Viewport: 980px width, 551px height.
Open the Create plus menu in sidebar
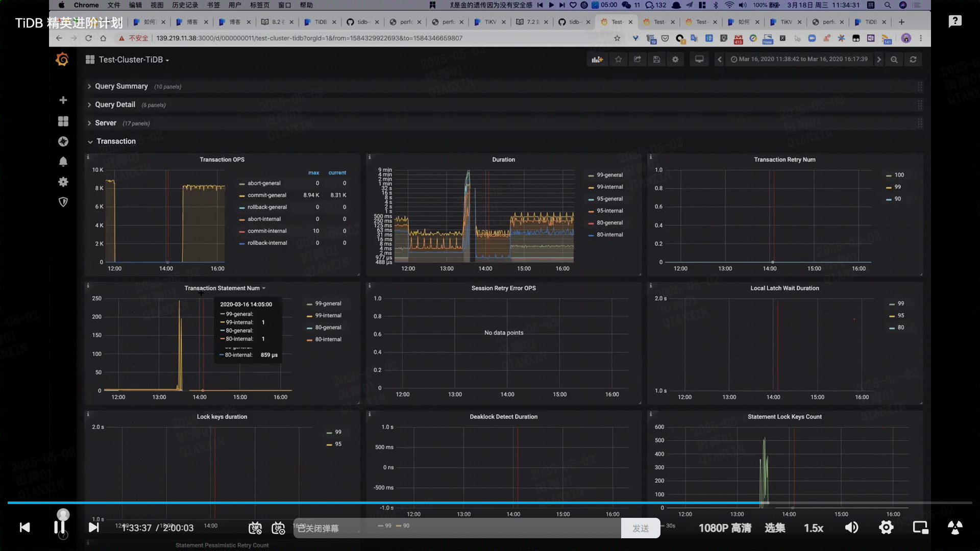click(x=63, y=100)
